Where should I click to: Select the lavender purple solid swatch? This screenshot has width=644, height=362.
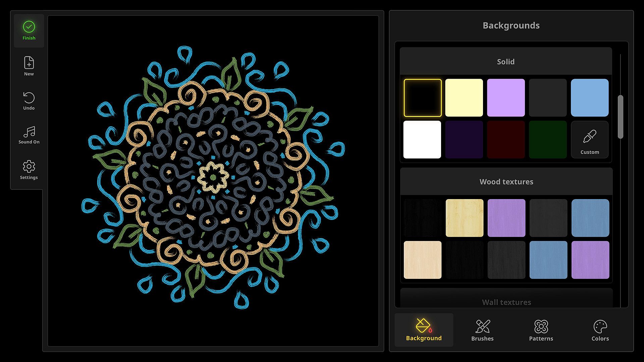[506, 98]
